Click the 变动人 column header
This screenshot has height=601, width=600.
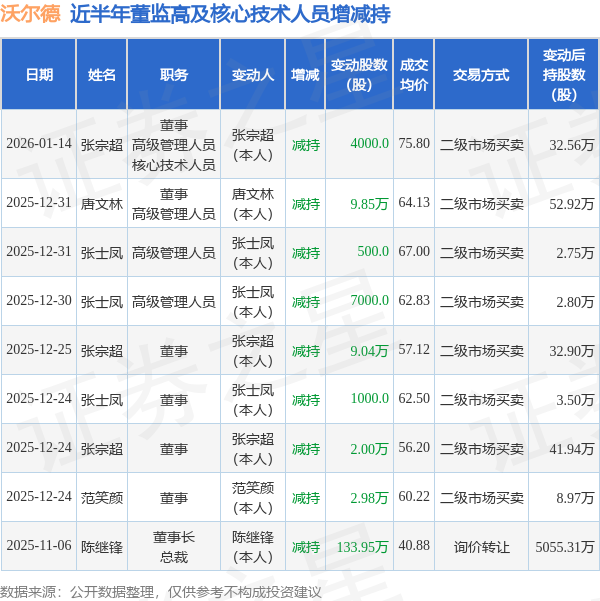point(253,75)
